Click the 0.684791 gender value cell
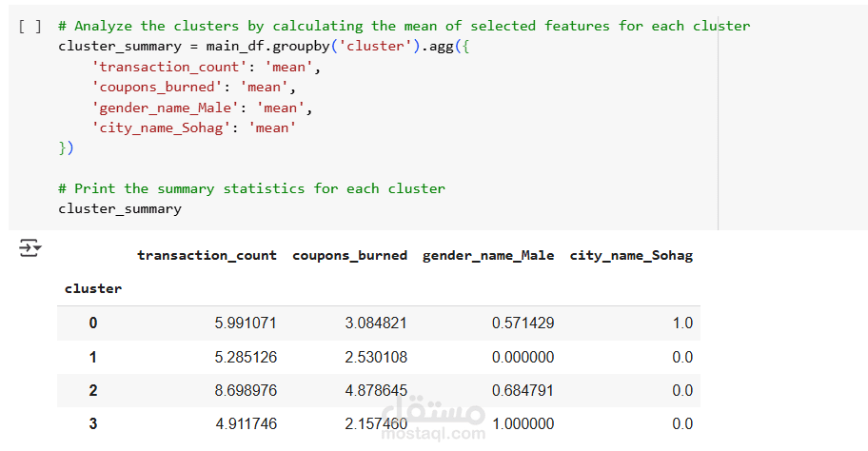This screenshot has width=868, height=451. click(523, 390)
